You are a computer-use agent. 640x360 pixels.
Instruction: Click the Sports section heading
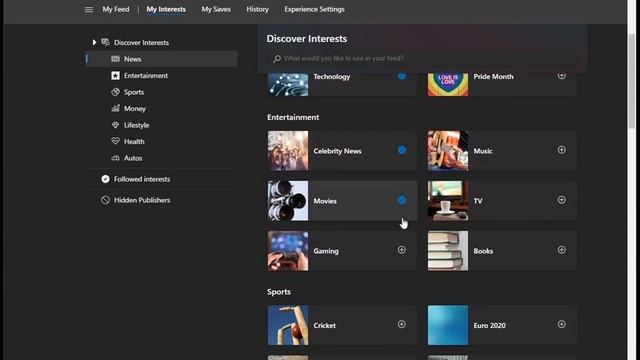pos(279,292)
